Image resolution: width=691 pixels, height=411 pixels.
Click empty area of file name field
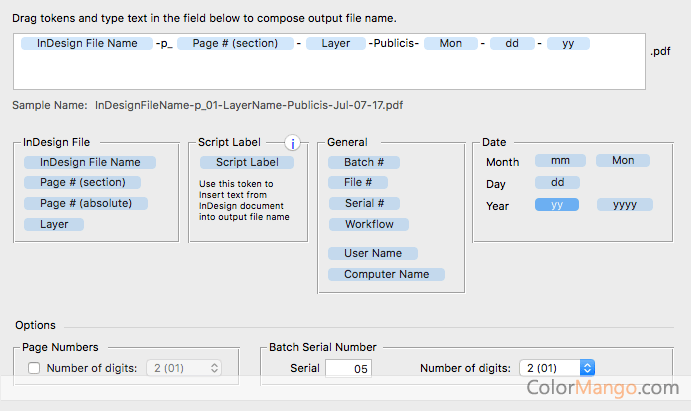329,70
